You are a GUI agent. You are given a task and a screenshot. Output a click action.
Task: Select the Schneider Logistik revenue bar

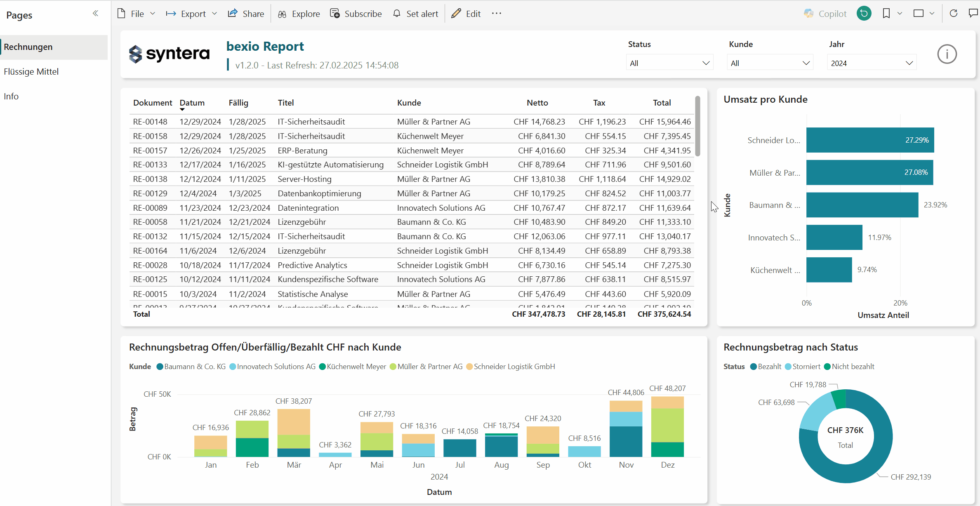[x=869, y=140]
